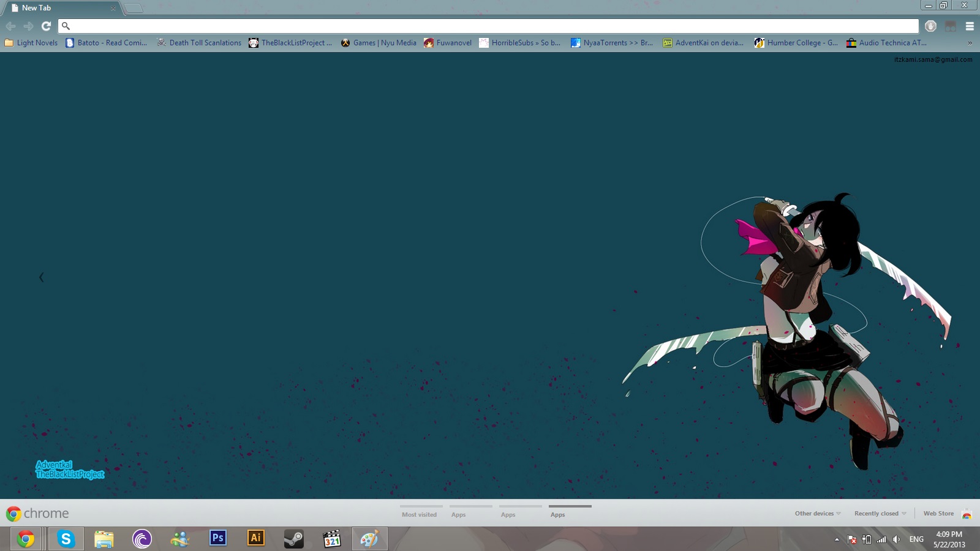Open File Explorer from the taskbar
Image resolution: width=980 pixels, height=551 pixels.
tap(104, 539)
